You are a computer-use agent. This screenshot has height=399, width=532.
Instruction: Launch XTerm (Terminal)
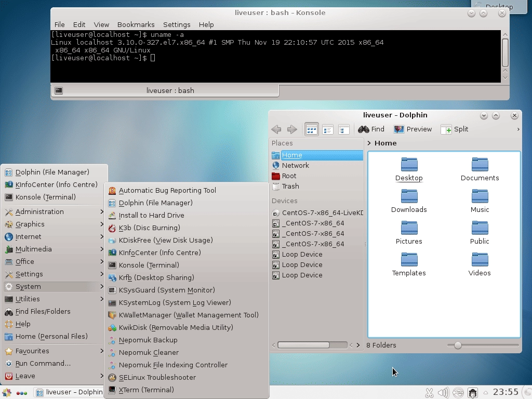click(x=187, y=390)
